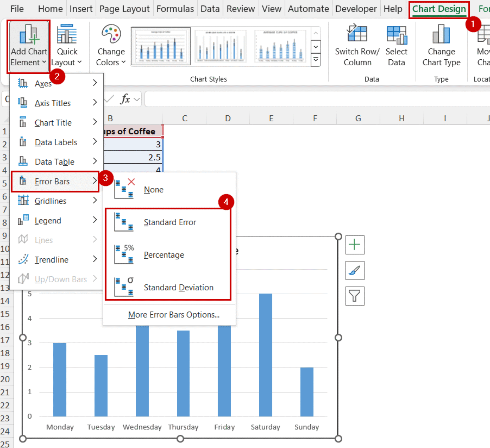Click the Chart Elements plus button beside chart
Image resolution: width=490 pixels, height=448 pixels.
355,245
